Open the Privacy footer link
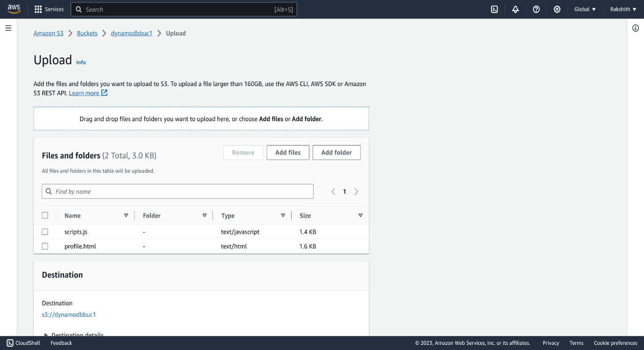 (551, 343)
